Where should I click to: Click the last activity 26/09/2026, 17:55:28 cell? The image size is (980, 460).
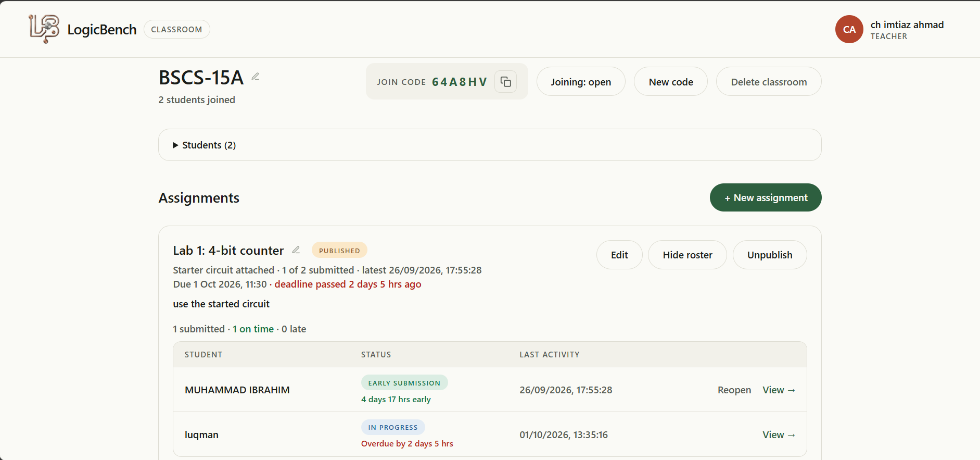coord(566,390)
